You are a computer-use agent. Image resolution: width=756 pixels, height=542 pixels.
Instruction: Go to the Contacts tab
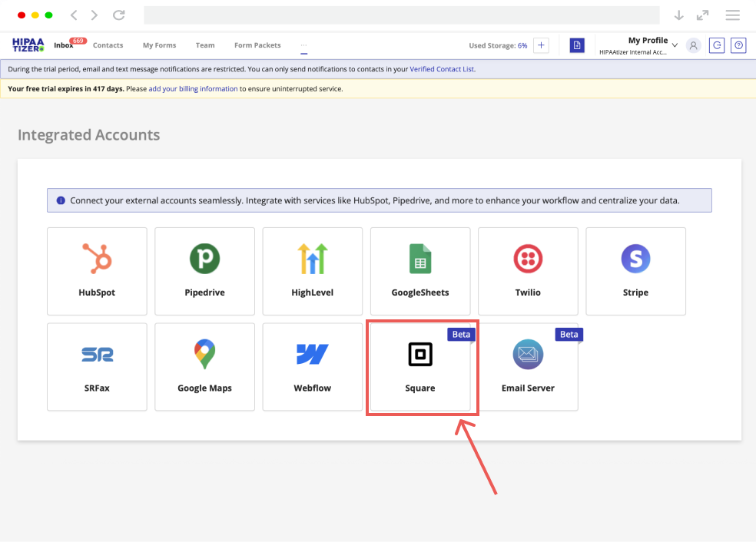108,45
